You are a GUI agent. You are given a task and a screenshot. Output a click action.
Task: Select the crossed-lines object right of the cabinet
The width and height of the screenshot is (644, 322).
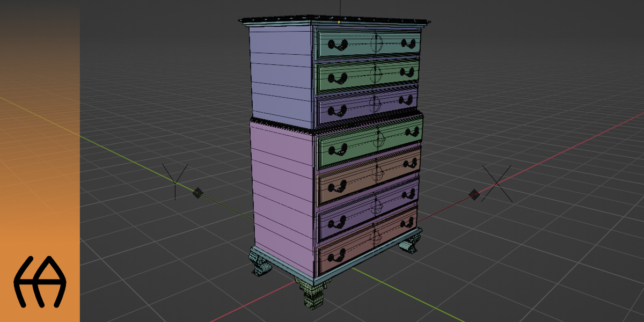click(496, 184)
